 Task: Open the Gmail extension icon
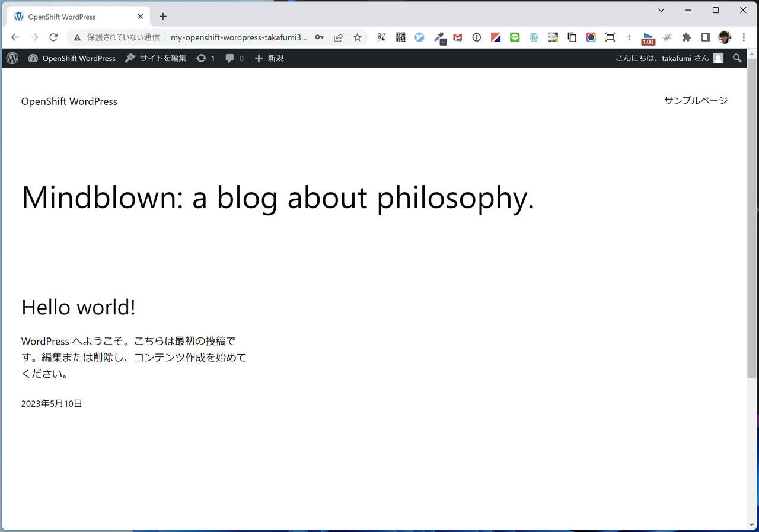458,37
